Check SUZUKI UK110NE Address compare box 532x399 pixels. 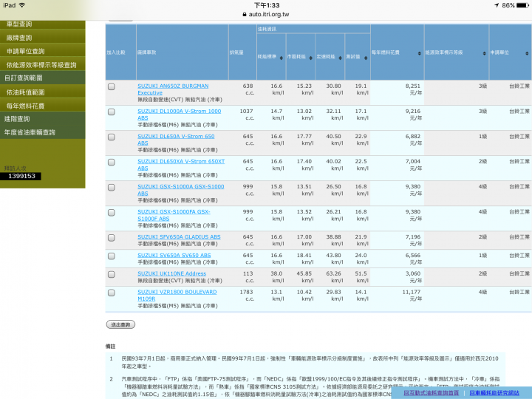point(112,274)
